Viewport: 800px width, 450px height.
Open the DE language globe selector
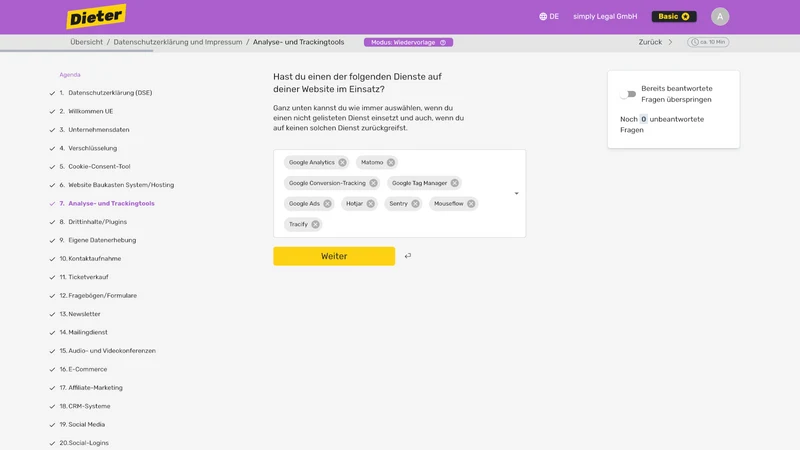click(549, 16)
